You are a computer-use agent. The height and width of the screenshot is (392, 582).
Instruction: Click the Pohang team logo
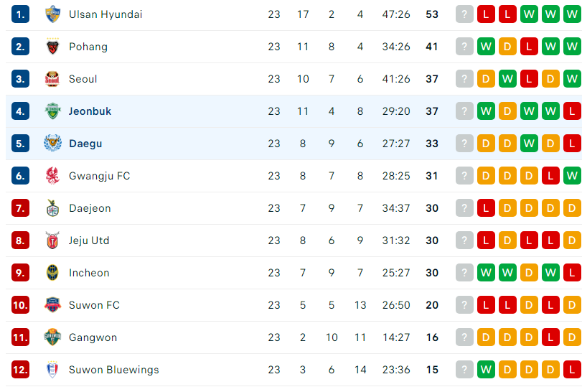(x=52, y=47)
